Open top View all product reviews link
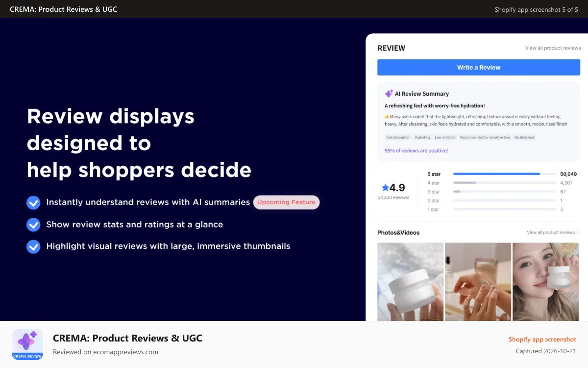Screen dimensions: 588x368 pyautogui.click(x=553, y=48)
